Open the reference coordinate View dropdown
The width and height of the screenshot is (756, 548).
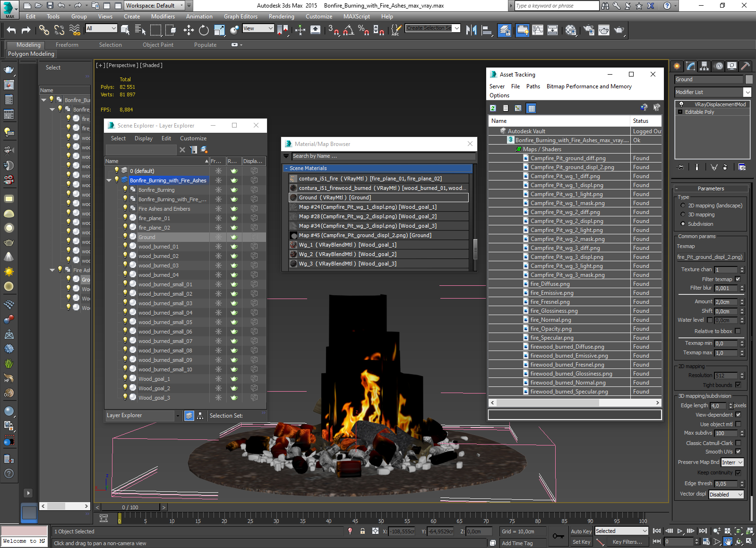pos(258,28)
